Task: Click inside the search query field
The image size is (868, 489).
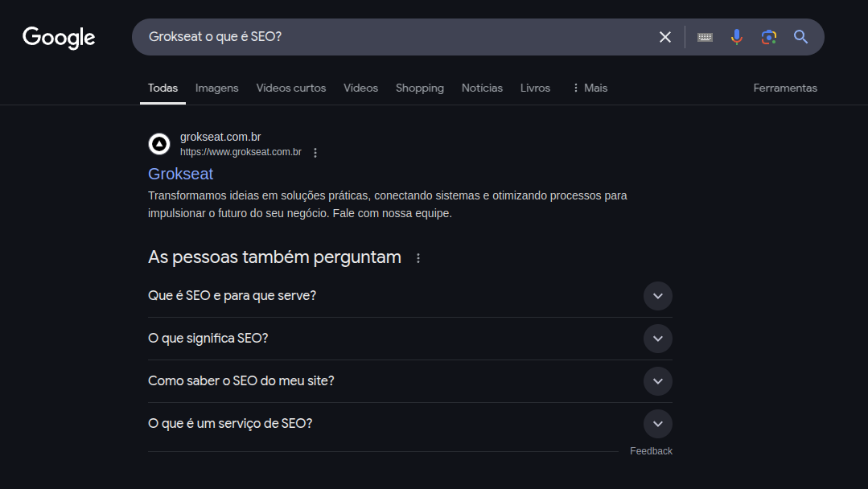Action: click(x=362, y=36)
